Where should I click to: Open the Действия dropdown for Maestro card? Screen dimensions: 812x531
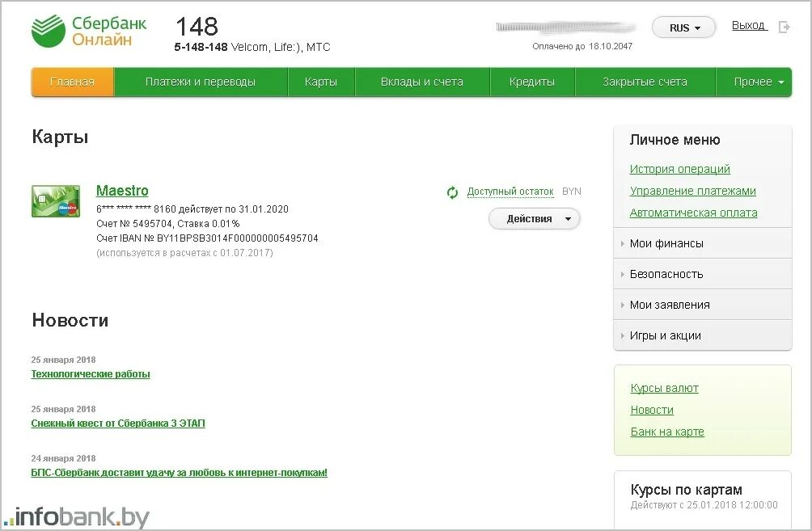tap(534, 219)
